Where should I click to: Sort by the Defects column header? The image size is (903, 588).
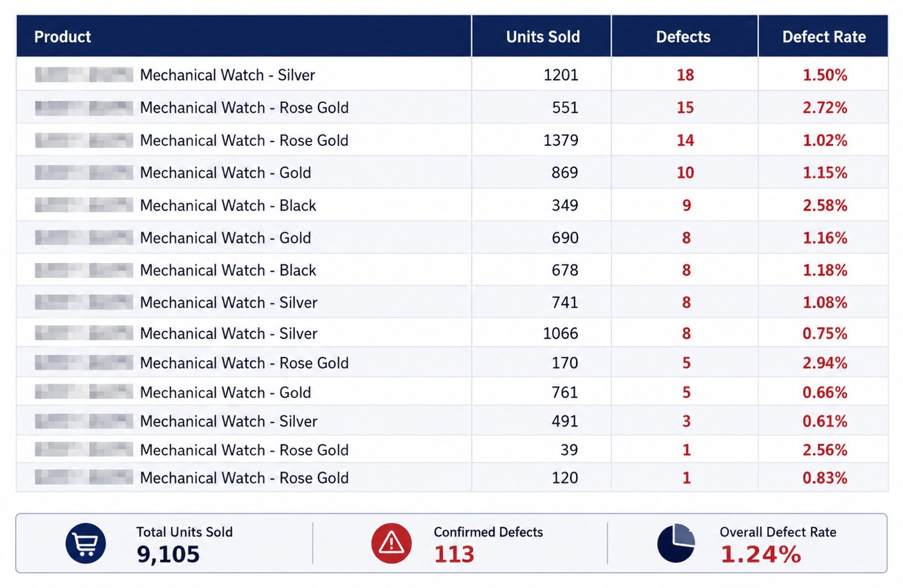click(x=683, y=37)
